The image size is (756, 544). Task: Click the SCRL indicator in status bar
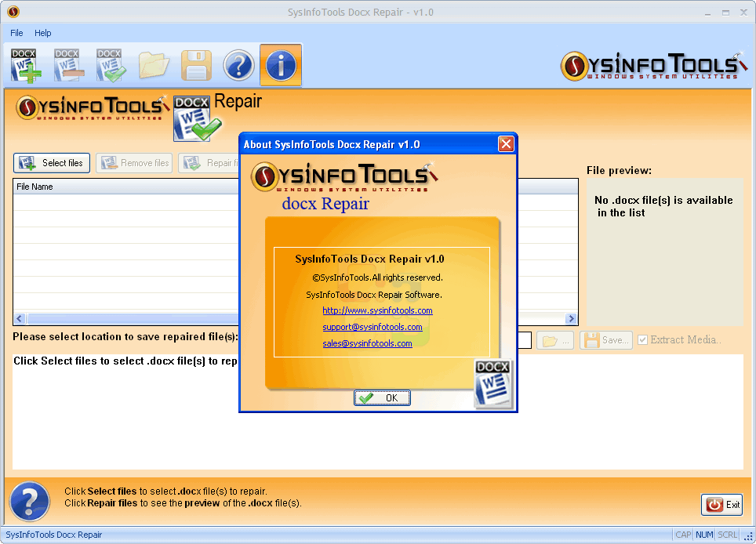tap(727, 535)
